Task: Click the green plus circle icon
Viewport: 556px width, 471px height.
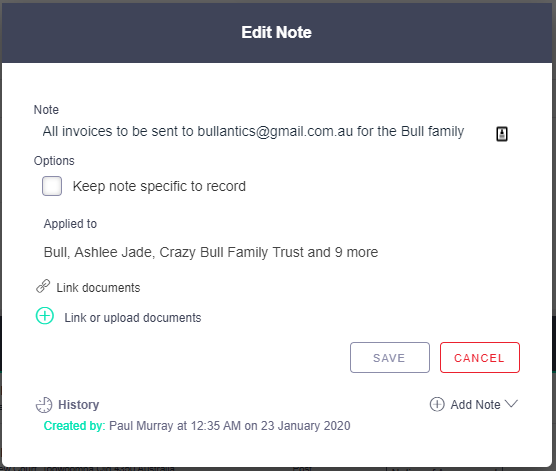Action: pyautogui.click(x=45, y=316)
